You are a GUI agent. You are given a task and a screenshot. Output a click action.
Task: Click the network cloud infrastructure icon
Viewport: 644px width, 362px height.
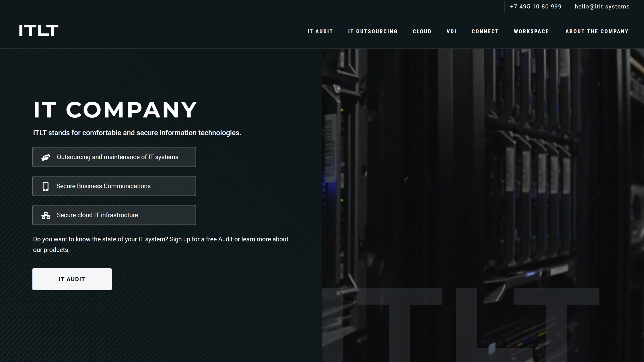pos(46,215)
